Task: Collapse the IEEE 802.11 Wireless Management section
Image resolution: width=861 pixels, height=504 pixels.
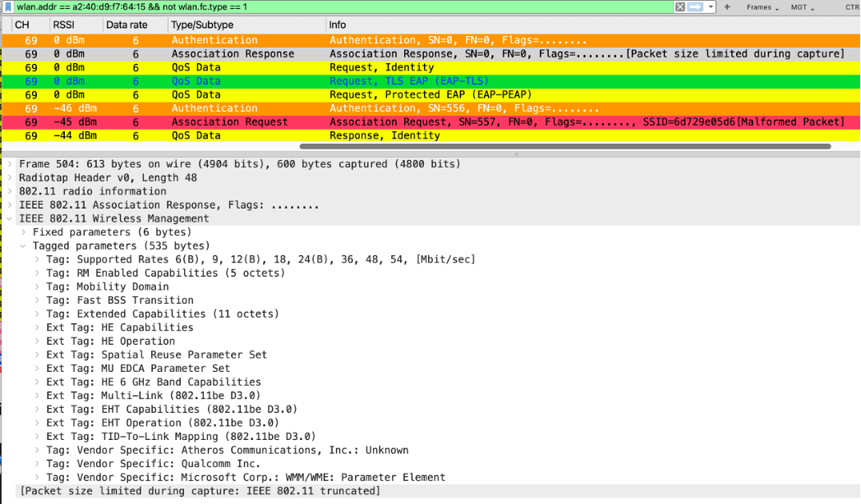Action: (10, 218)
